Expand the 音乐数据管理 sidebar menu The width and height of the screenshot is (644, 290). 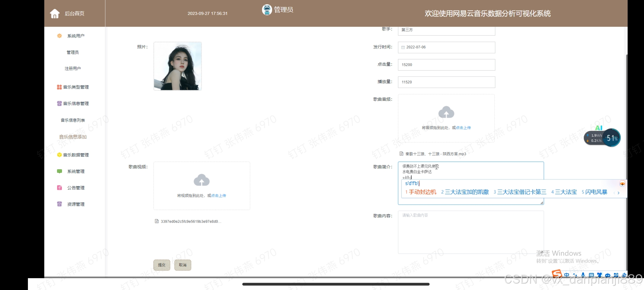(x=73, y=155)
